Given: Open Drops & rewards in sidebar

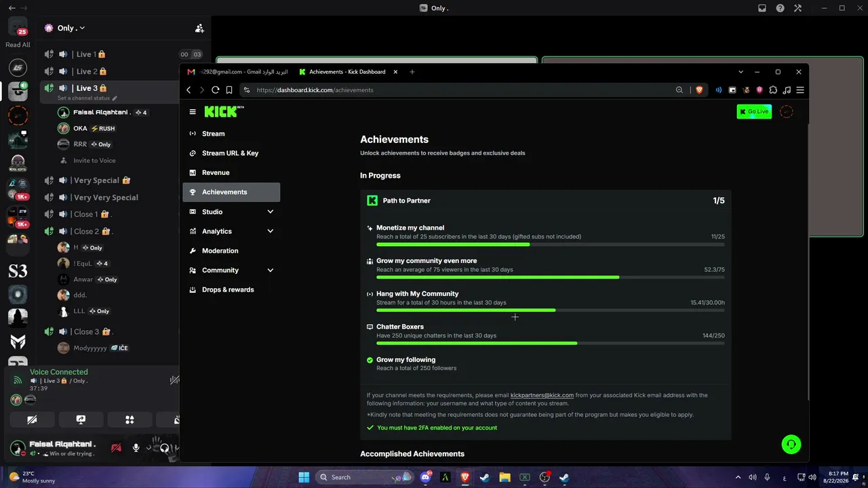Looking at the screenshot, I should pyautogui.click(x=231, y=289).
